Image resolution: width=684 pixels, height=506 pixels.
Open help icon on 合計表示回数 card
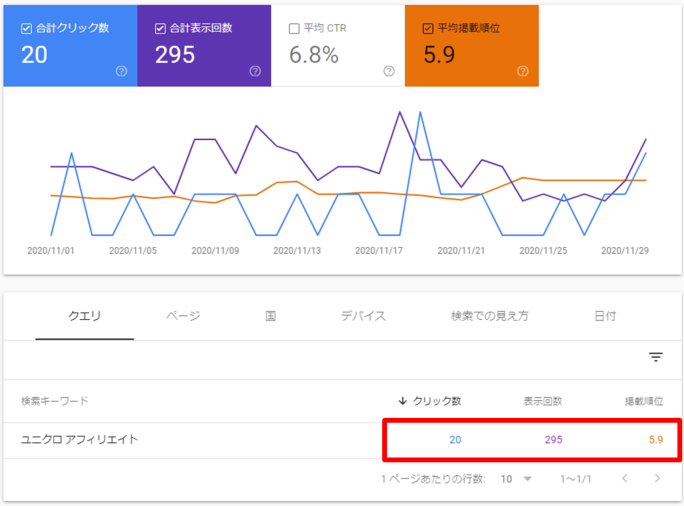point(255,71)
